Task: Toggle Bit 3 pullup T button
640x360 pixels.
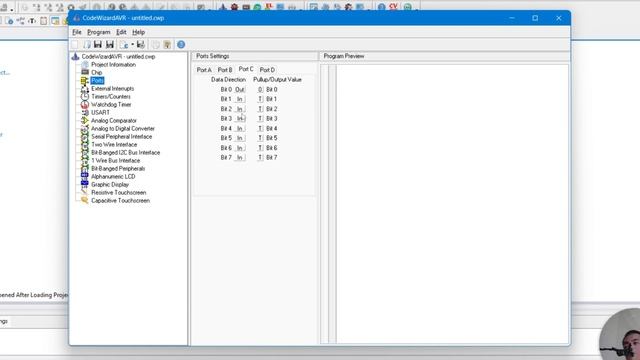Action: pyautogui.click(x=260, y=118)
